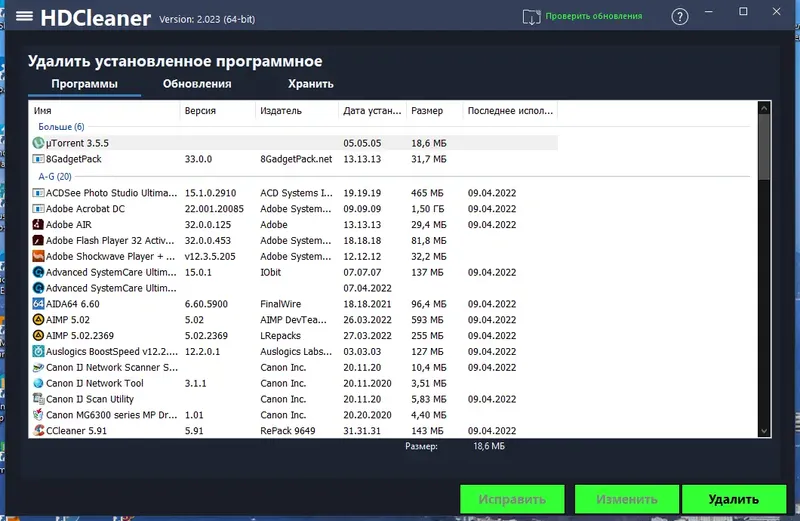The width and height of the screenshot is (800, 521).
Task: Click the Adobe Acrobat DC icon
Action: coord(38,209)
